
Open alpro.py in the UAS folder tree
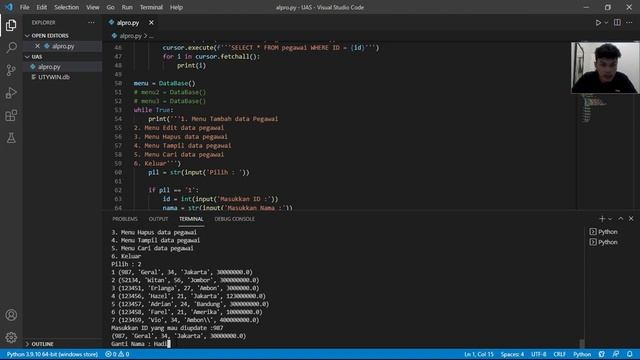coord(49,67)
